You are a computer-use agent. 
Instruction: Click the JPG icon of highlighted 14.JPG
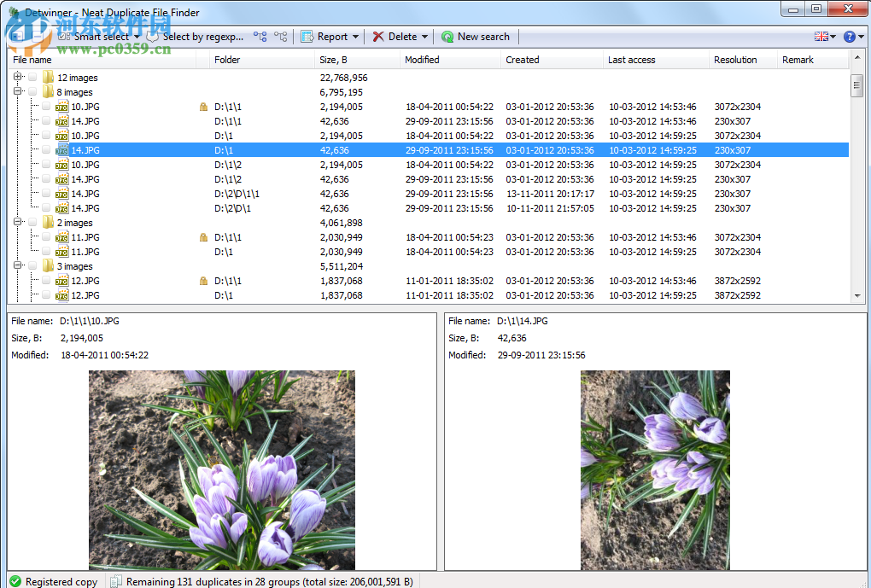click(62, 150)
